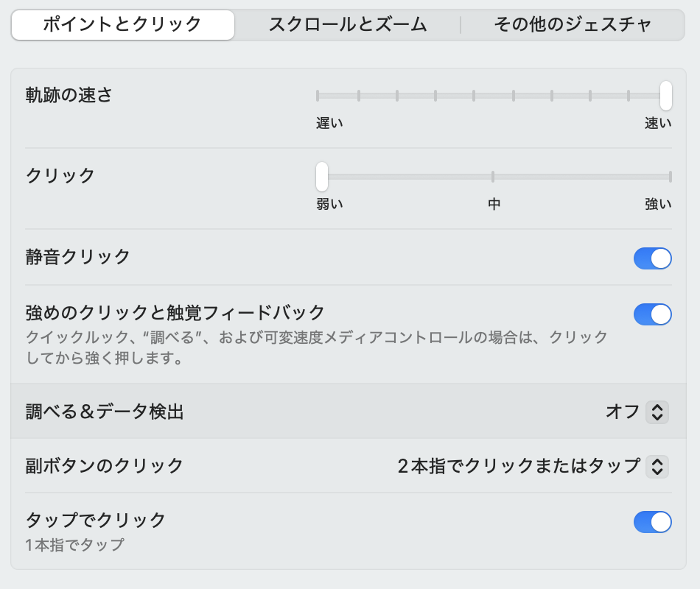Click the 1本指でタップ description text

coord(74,546)
